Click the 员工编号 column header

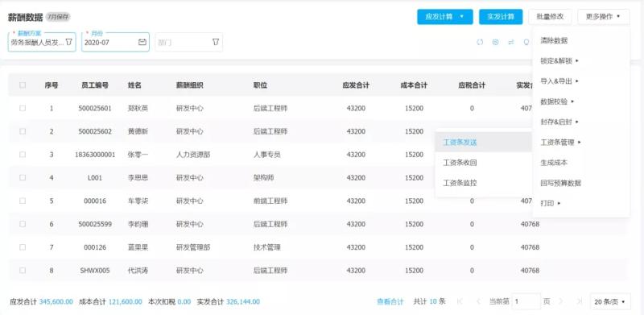[95, 85]
